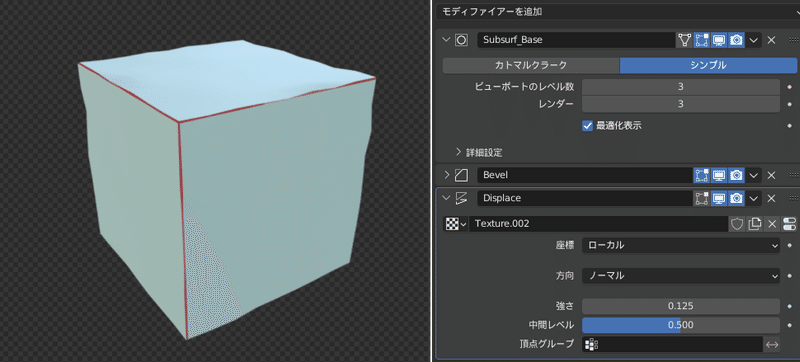Edit the Subsurf_Base modifier name field

(576, 40)
